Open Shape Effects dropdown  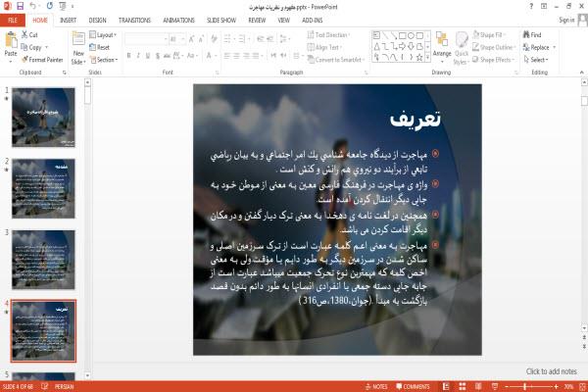tap(494, 60)
